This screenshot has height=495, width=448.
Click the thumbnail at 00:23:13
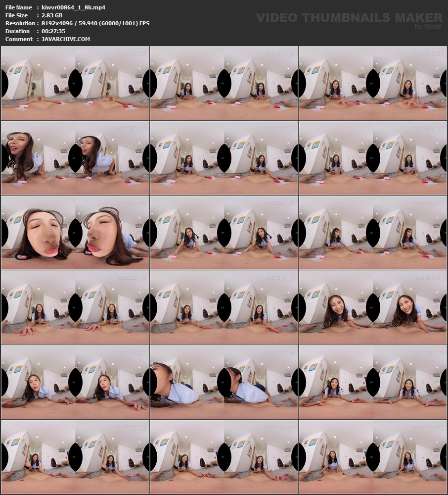[x=75, y=457]
